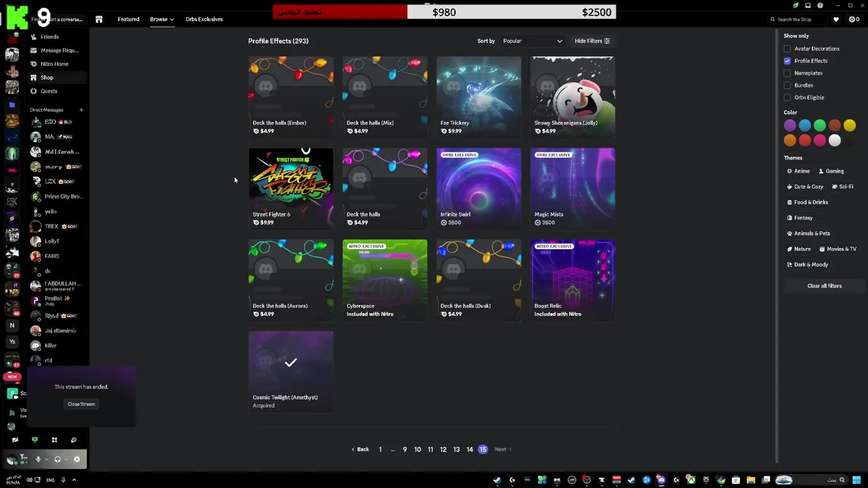
Task: Go to page 10
Action: [417, 449]
